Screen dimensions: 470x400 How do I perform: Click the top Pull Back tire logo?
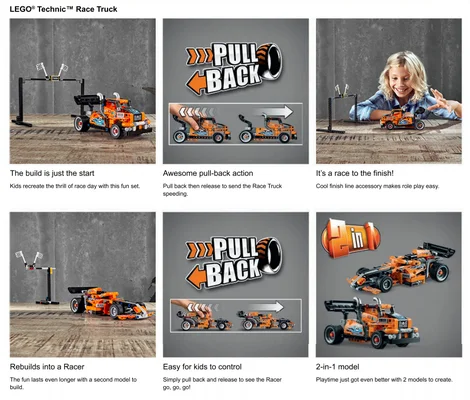tap(234, 69)
